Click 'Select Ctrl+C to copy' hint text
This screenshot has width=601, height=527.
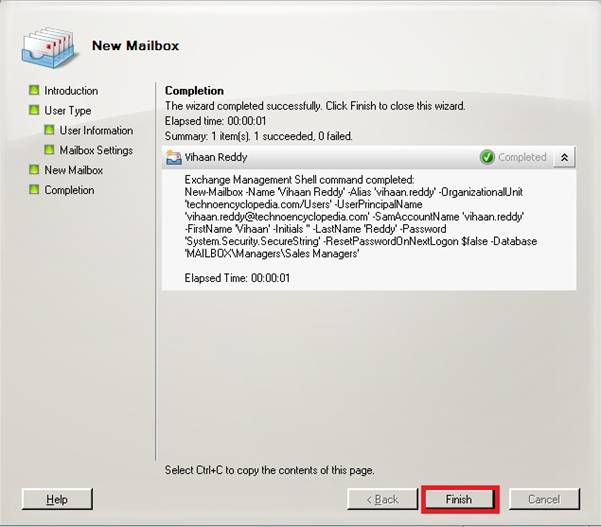click(x=269, y=470)
